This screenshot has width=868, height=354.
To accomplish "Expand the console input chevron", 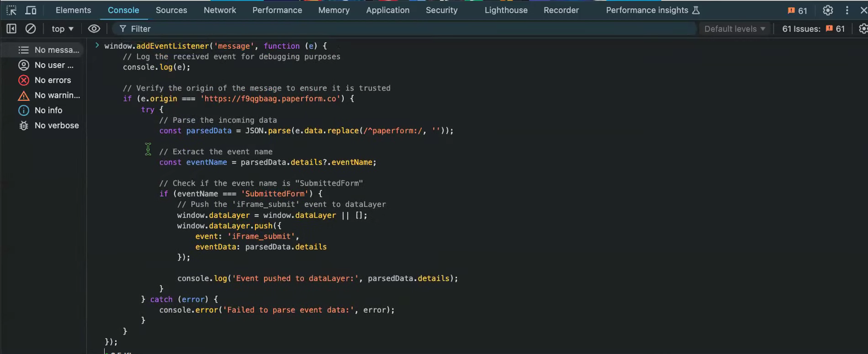I will [x=97, y=46].
